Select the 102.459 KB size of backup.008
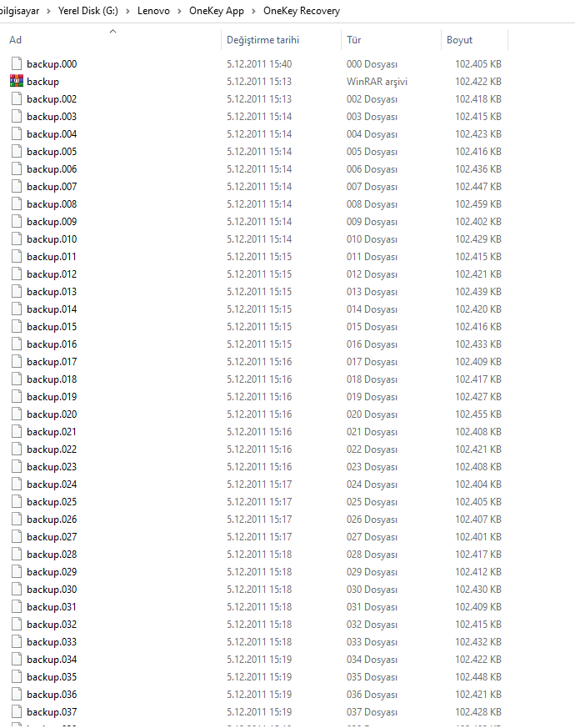This screenshot has height=728, width=575. [x=478, y=203]
